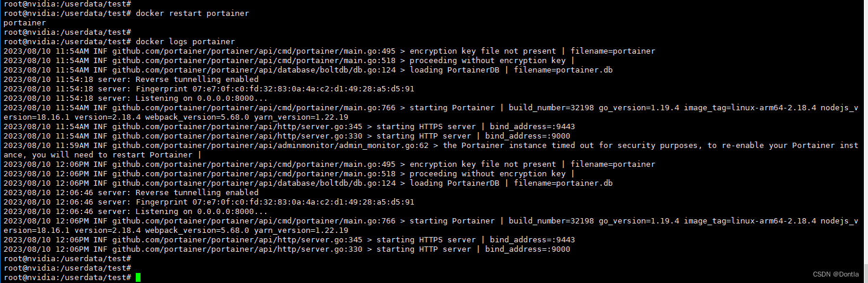868x283 pixels.
Task: Click the 'docker logs portainer' command line
Action: [119, 42]
